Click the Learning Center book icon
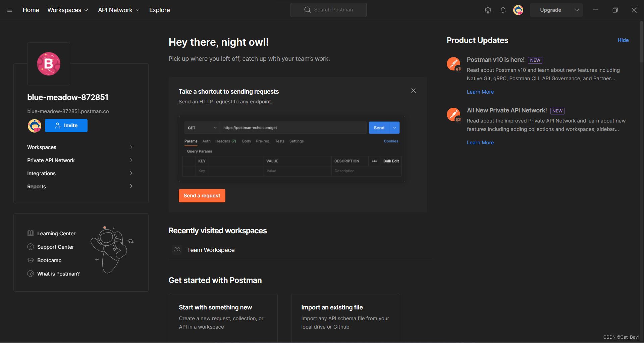 click(x=31, y=233)
